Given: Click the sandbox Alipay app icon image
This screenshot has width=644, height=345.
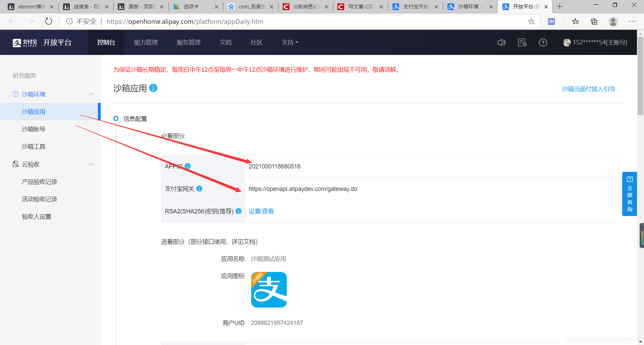Looking at the screenshot, I should (269, 290).
